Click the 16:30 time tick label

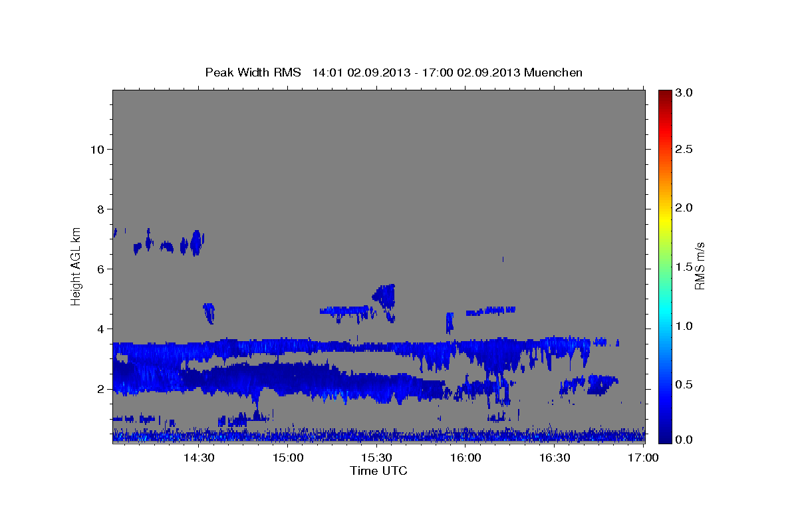[x=555, y=458]
